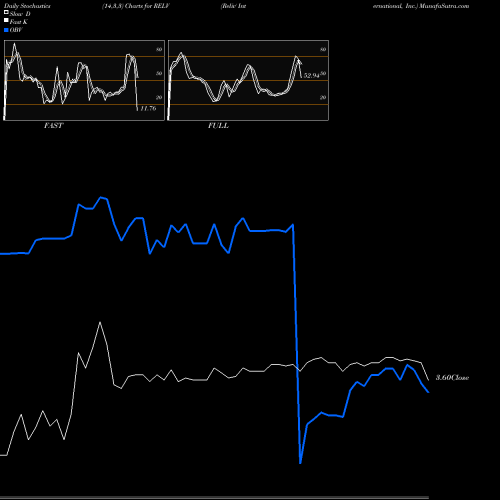Select the 'Fast K' legend label
The image size is (500, 500).
pyautogui.click(x=19, y=22)
